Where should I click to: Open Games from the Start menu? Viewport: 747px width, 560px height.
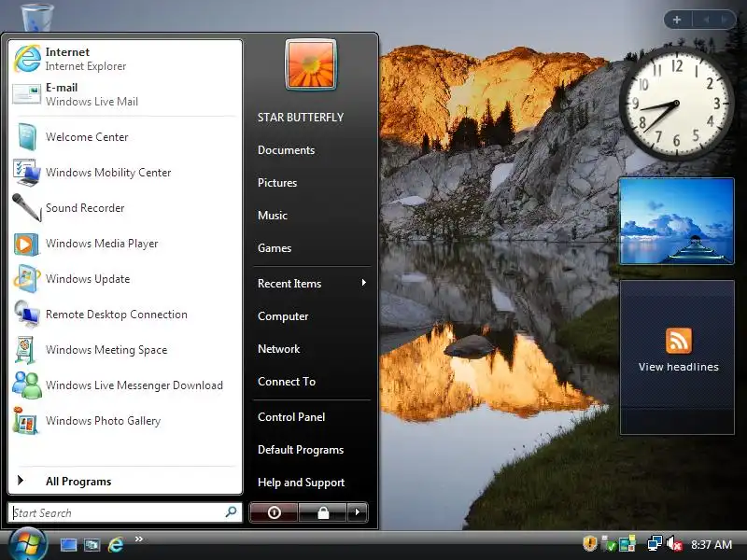[x=275, y=248]
